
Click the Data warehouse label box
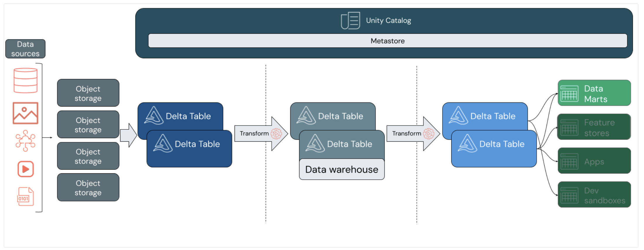[x=342, y=169]
